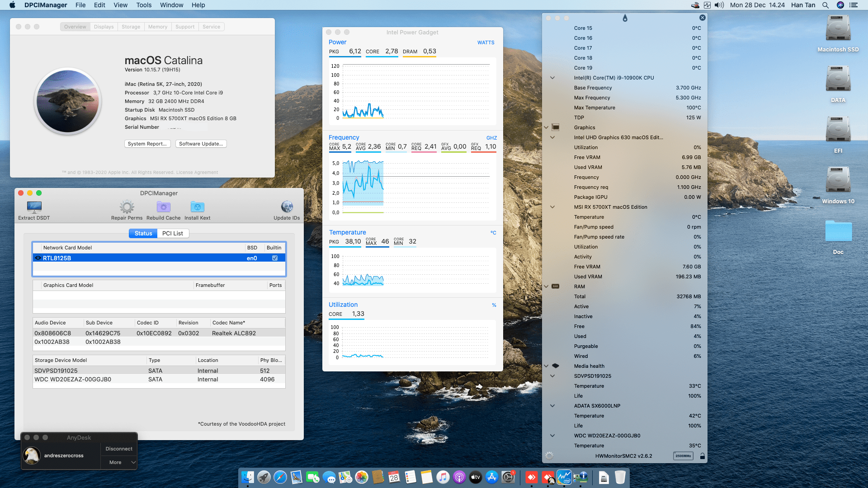Screen dimensions: 868x488
Task: Switch to the Status segment
Action: (x=143, y=234)
